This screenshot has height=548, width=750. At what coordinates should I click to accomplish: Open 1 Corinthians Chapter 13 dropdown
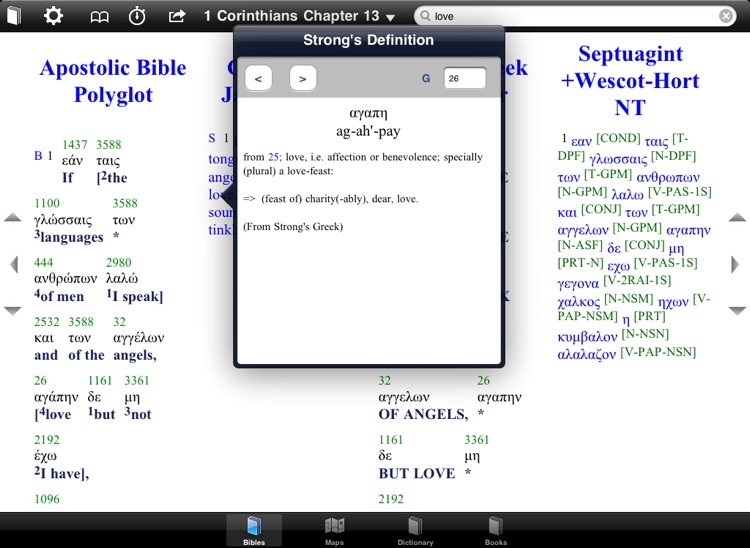pyautogui.click(x=299, y=16)
